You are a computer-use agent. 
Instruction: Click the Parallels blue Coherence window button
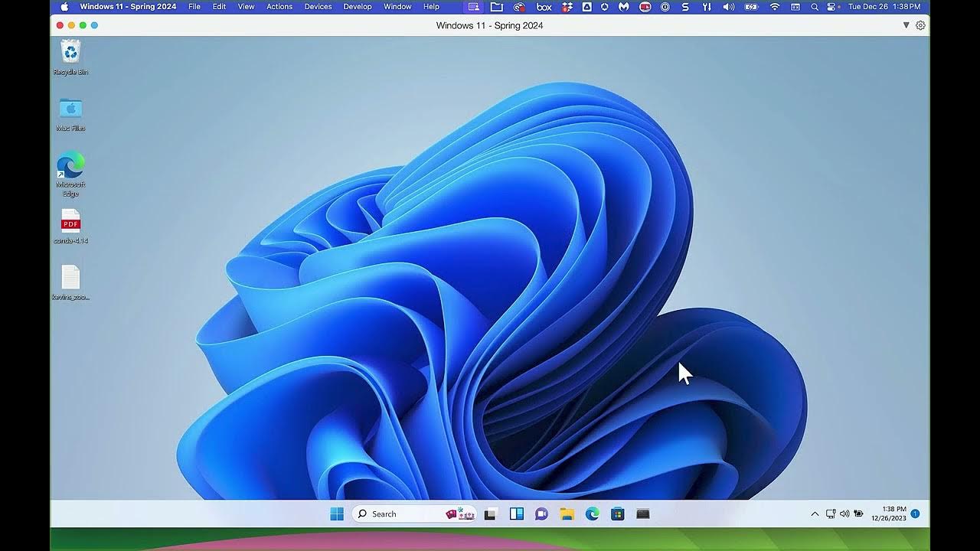tap(94, 25)
